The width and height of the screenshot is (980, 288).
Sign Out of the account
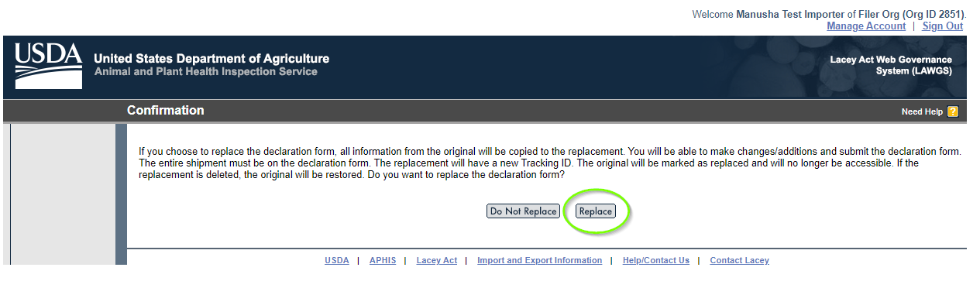[x=943, y=26]
